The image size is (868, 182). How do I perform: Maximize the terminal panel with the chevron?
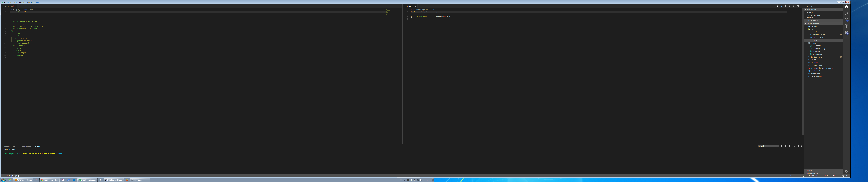pyautogui.click(x=794, y=146)
